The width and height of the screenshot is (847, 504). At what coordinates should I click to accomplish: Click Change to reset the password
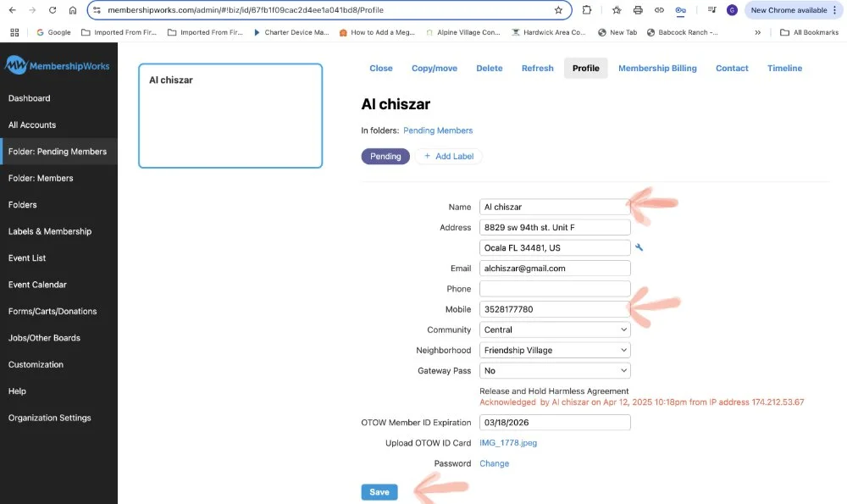[x=494, y=463]
